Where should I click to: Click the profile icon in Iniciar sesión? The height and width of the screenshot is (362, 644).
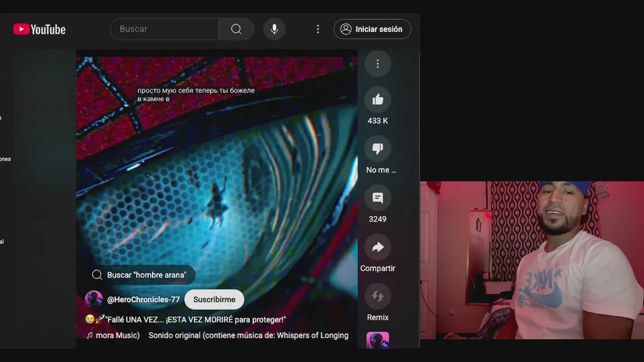click(x=346, y=29)
